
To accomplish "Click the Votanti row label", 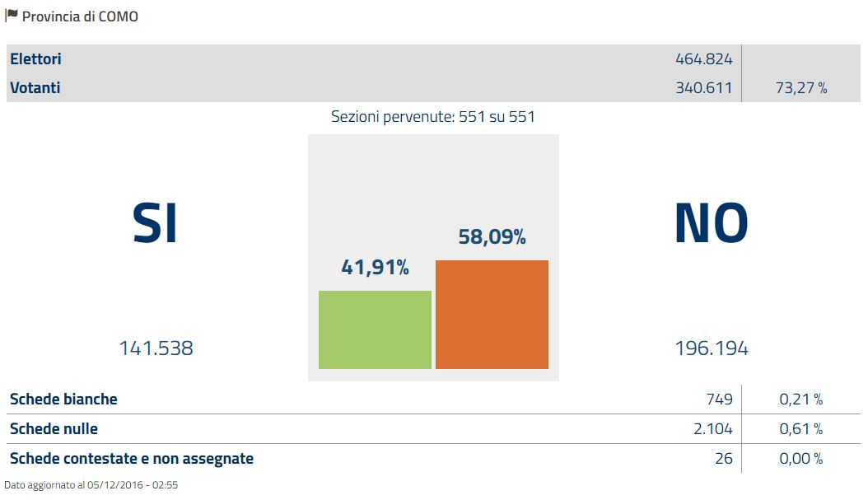I will pos(35,87).
